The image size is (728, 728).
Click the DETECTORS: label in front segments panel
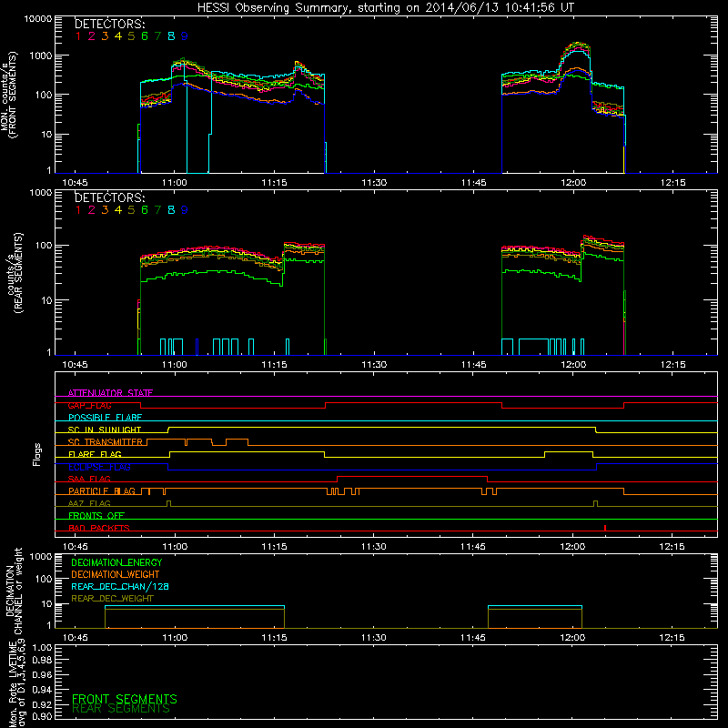(109, 24)
